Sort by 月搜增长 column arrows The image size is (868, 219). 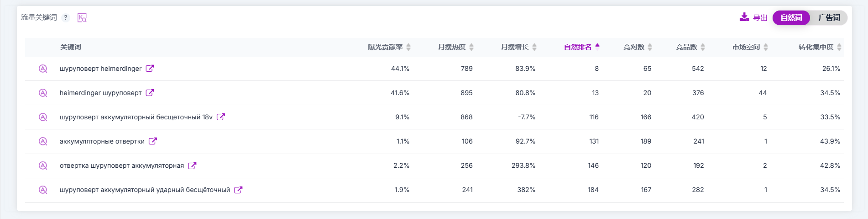click(534, 47)
